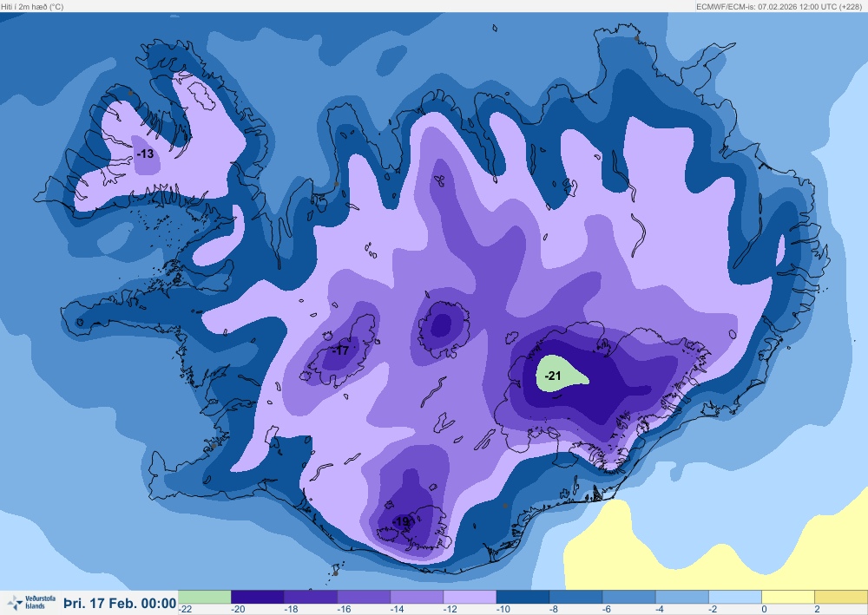The image size is (868, 615).
Task: Click the 2 legend value
Action: point(817,610)
